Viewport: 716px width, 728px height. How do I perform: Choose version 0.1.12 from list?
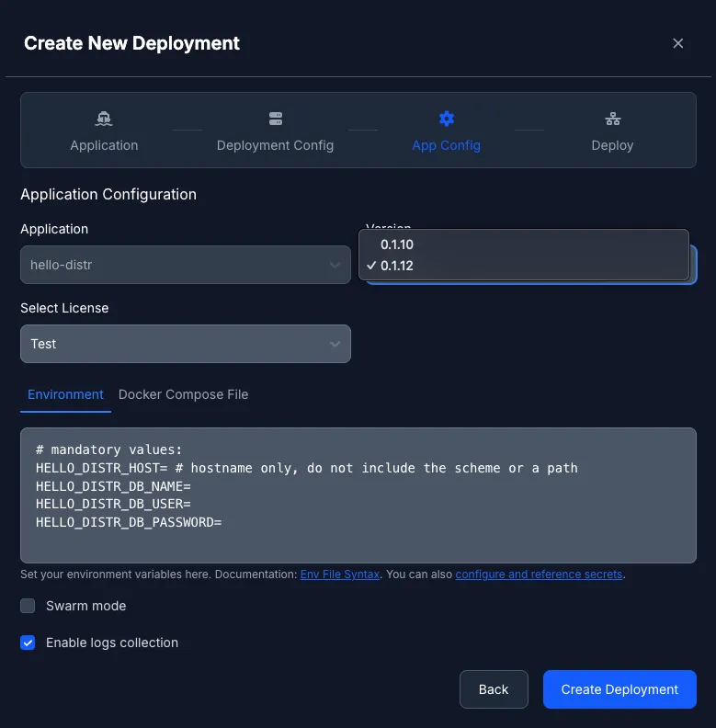tap(524, 266)
